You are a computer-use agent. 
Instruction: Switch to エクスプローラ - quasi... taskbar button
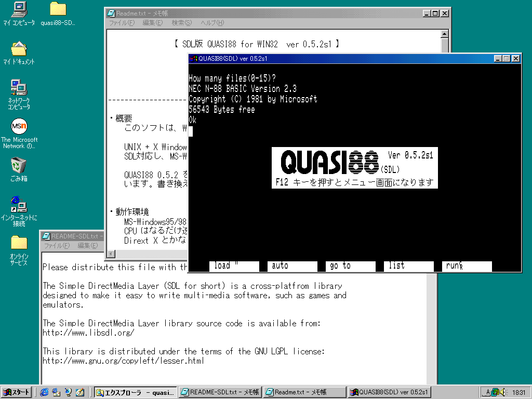[x=136, y=392]
